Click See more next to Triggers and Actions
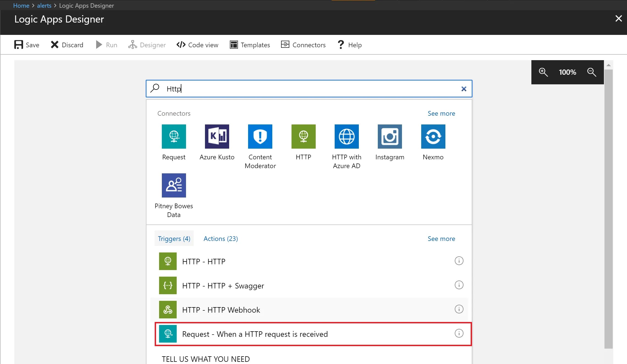The image size is (627, 364). point(441,239)
